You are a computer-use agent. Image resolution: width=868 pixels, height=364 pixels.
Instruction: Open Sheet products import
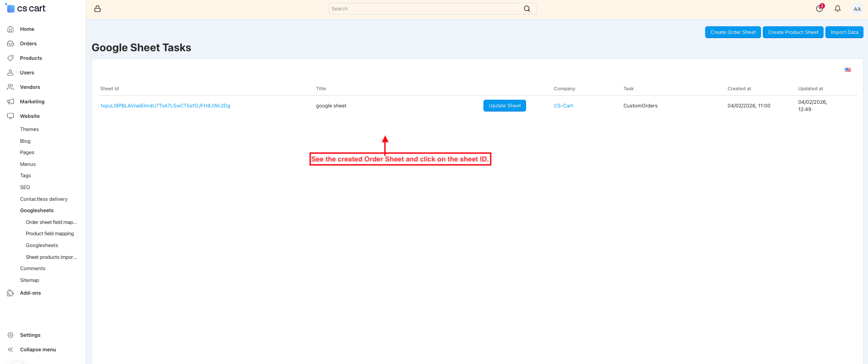(x=51, y=257)
